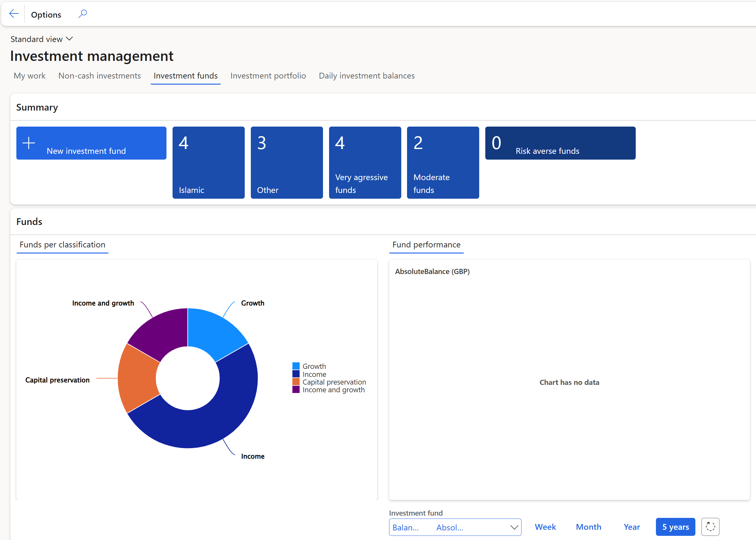Set chart range to Week
756x540 pixels.
point(545,527)
